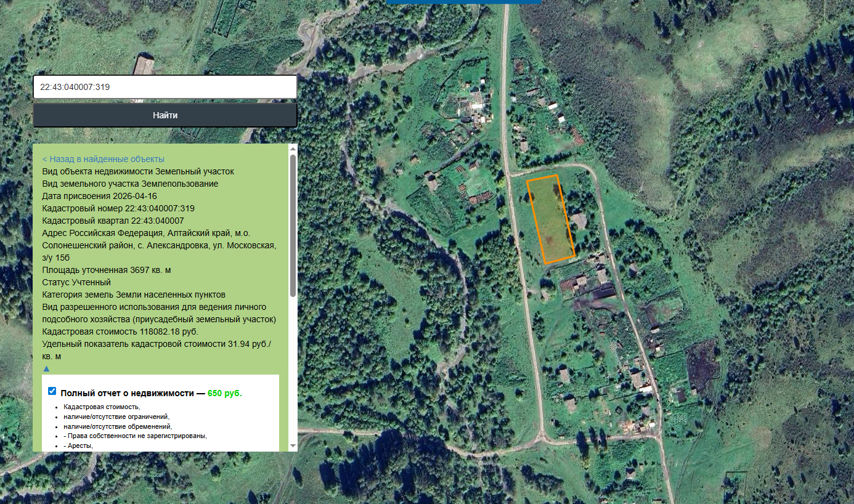Click the Дата присвоения 2026-04-16 line
854x504 pixels.
tap(100, 196)
